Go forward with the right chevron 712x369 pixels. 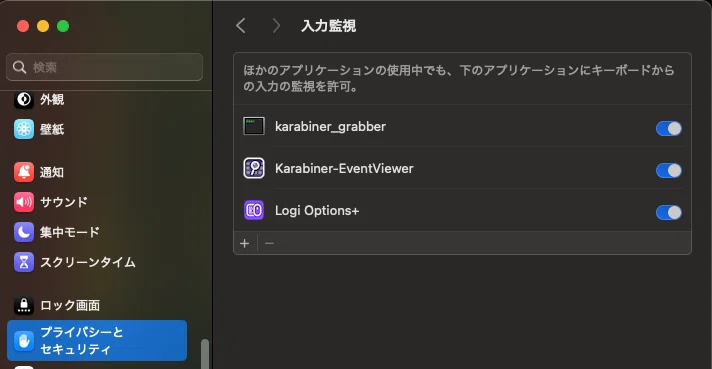pyautogui.click(x=276, y=26)
